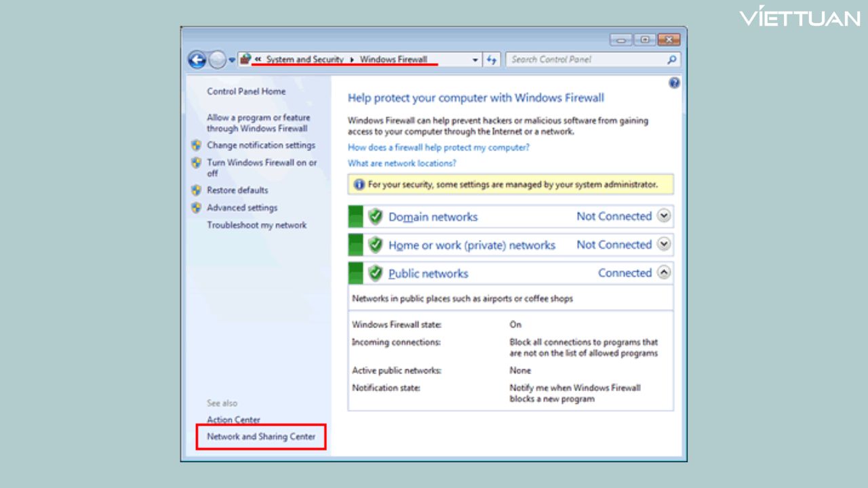Click the Public networks green shield icon

(x=375, y=273)
